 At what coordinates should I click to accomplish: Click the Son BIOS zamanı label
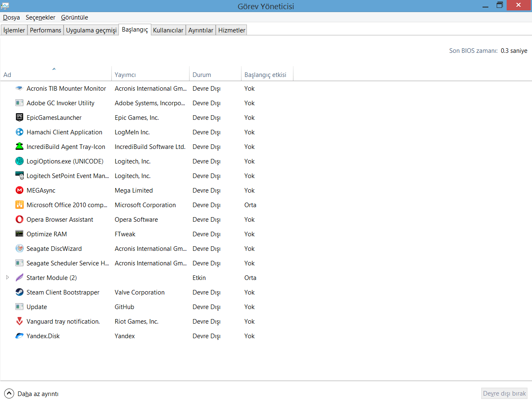click(473, 51)
